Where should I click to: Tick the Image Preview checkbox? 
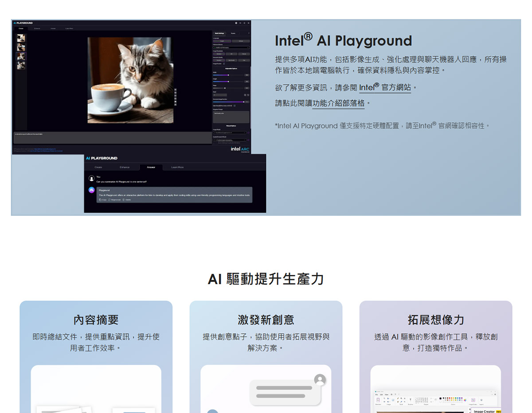(x=224, y=64)
